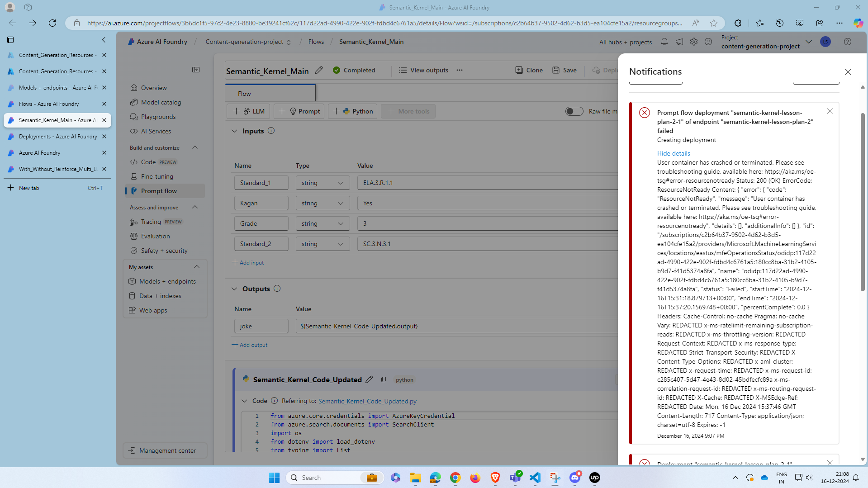The image size is (868, 488).
Task: Click the edit pencil beside Semantic_Kernel_Main title
Action: (x=319, y=70)
